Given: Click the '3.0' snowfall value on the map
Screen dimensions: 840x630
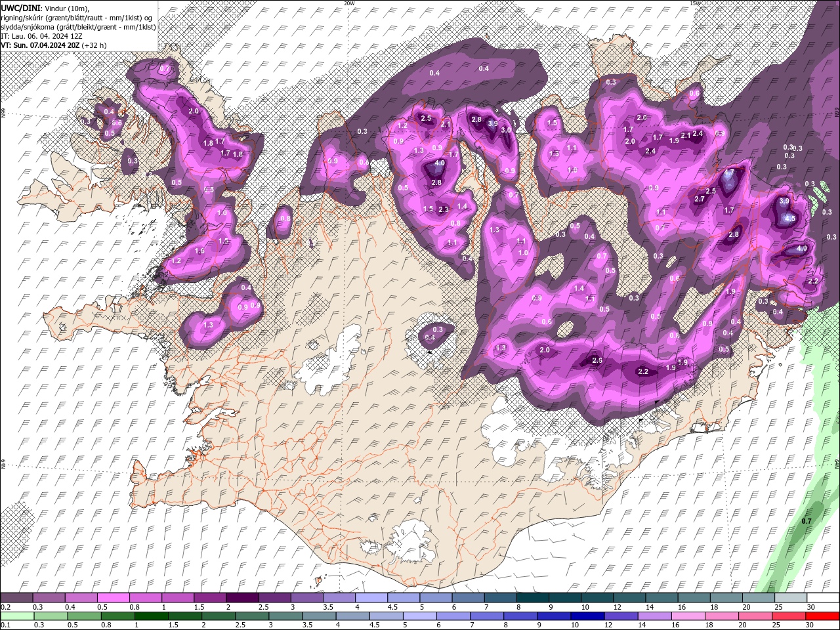Looking at the screenshot, I should 505,130.
